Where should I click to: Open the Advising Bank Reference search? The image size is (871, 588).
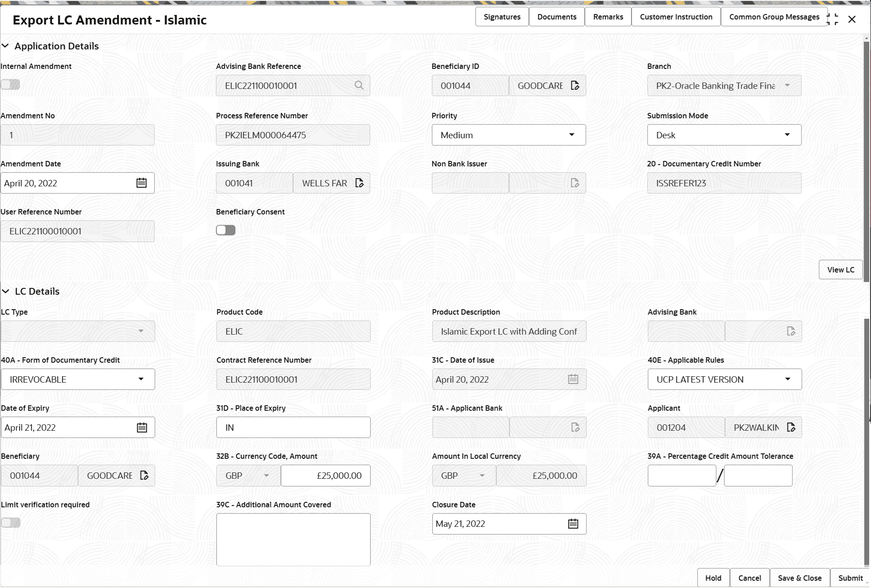point(359,85)
